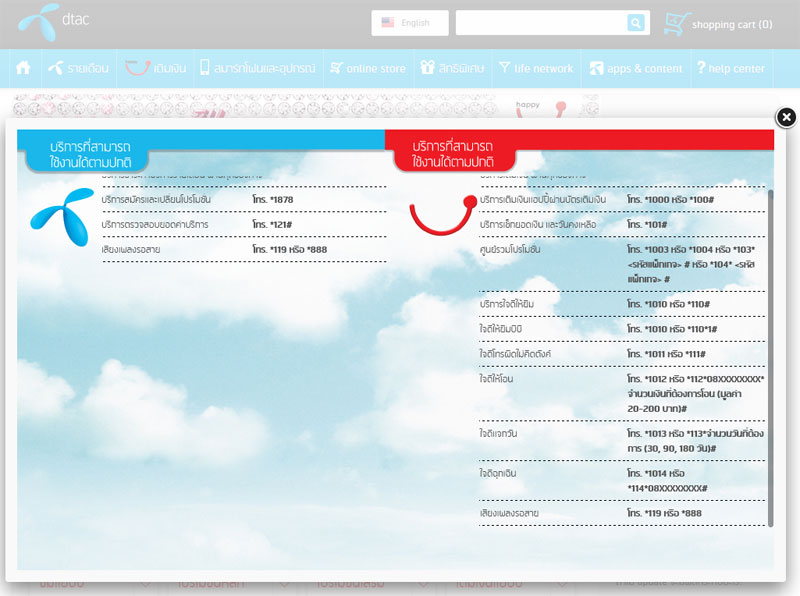Click the 'โทร. *1010 หรือ *110#' entry

668,304
